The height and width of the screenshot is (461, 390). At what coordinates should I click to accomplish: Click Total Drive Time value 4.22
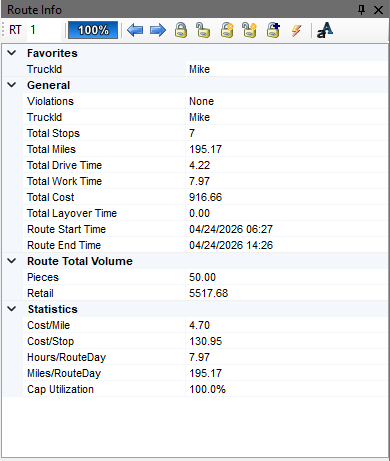pyautogui.click(x=199, y=165)
